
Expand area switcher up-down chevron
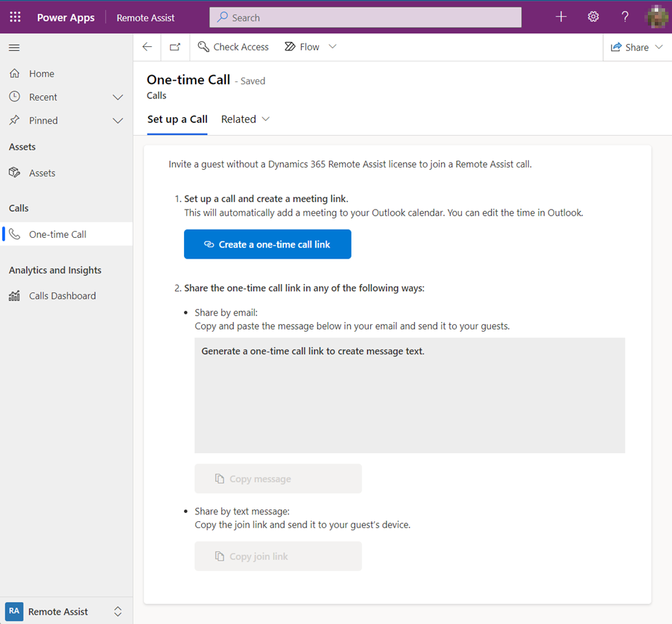118,612
